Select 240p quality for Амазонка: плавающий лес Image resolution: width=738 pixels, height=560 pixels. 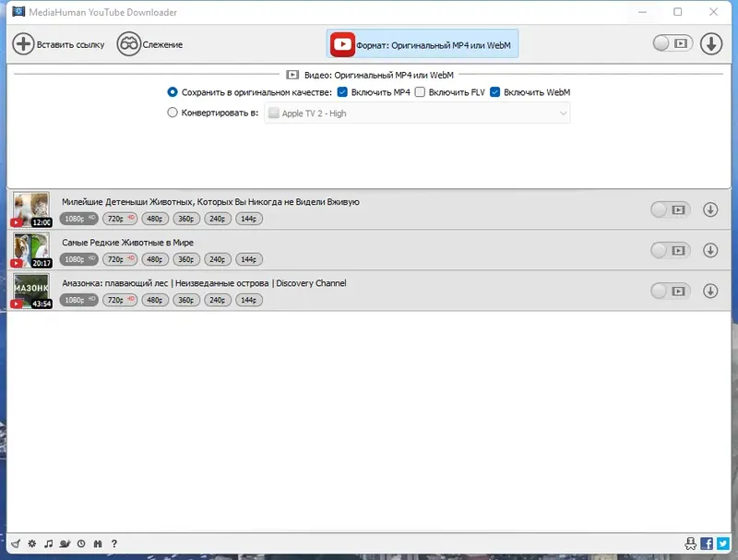[x=218, y=300]
